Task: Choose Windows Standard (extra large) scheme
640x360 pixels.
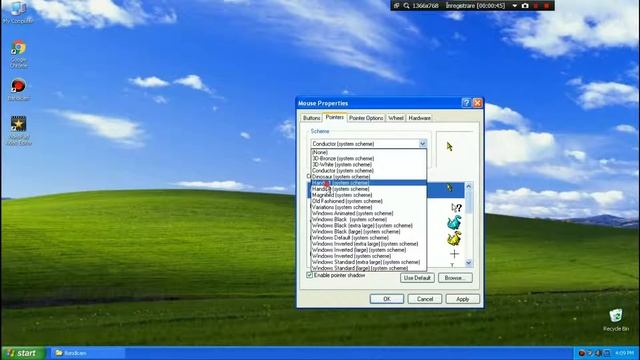Action: (369, 262)
